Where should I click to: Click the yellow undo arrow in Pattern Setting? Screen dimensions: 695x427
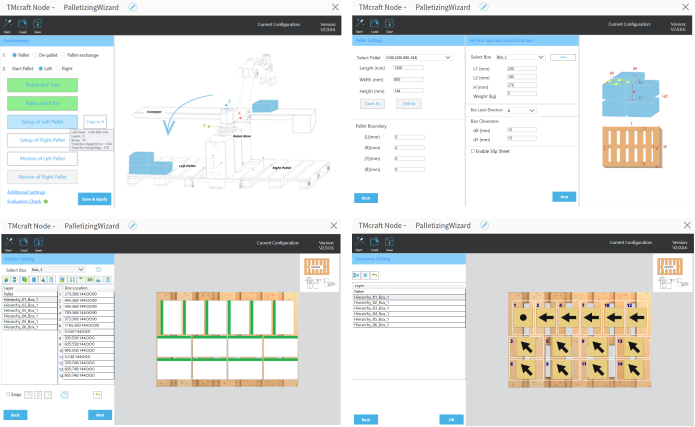tap(97, 395)
